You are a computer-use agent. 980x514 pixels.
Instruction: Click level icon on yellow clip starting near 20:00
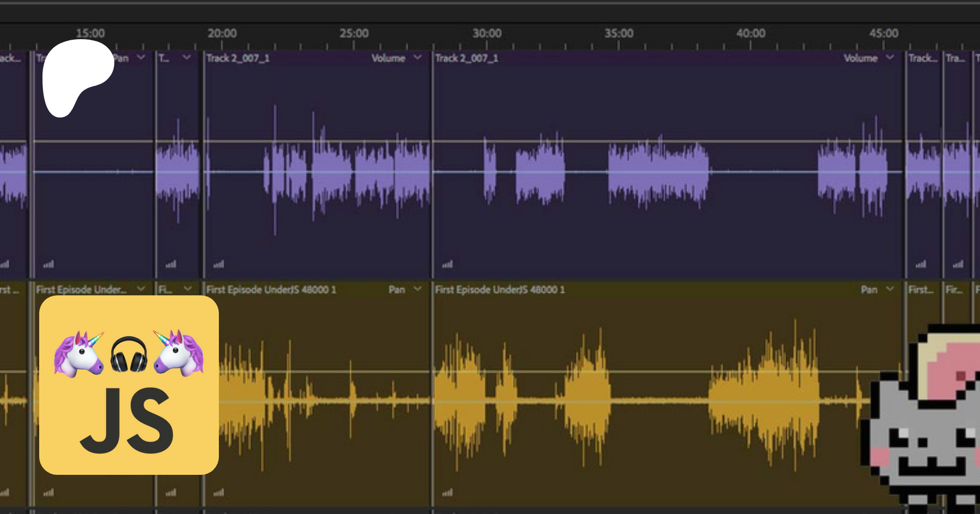pyautogui.click(x=219, y=493)
